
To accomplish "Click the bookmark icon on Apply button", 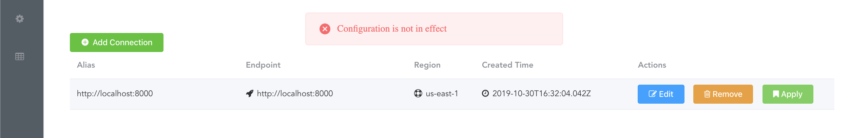I will (776, 94).
